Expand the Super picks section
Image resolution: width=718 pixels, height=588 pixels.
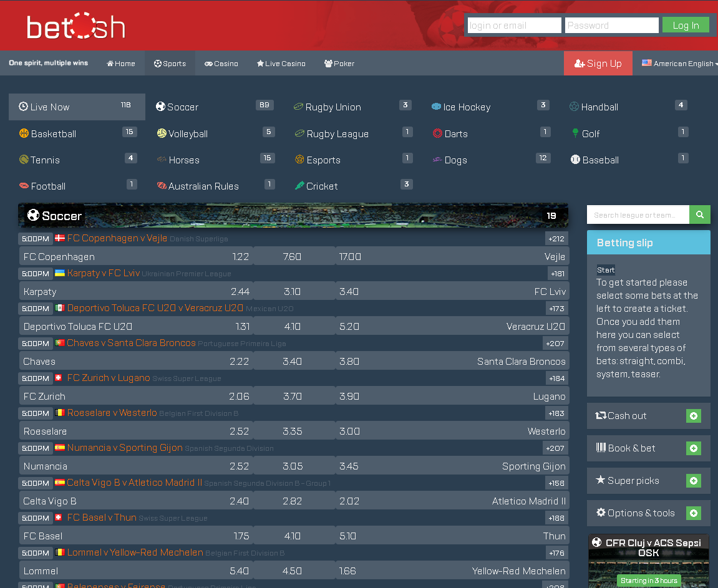(x=693, y=481)
